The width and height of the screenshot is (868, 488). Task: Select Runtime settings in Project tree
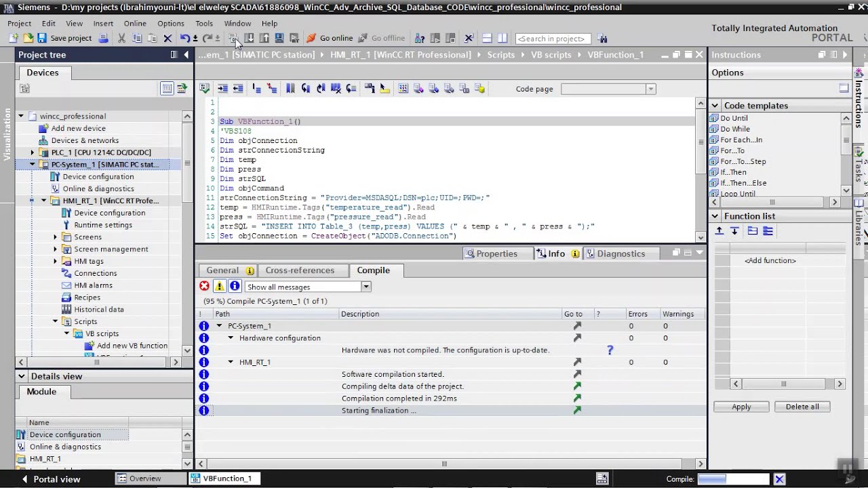102,225
